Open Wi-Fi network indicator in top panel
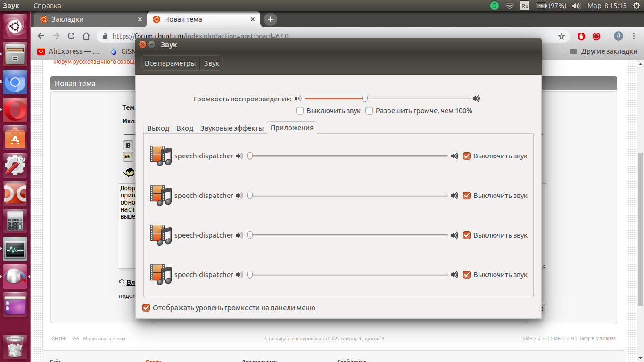 [x=509, y=6]
